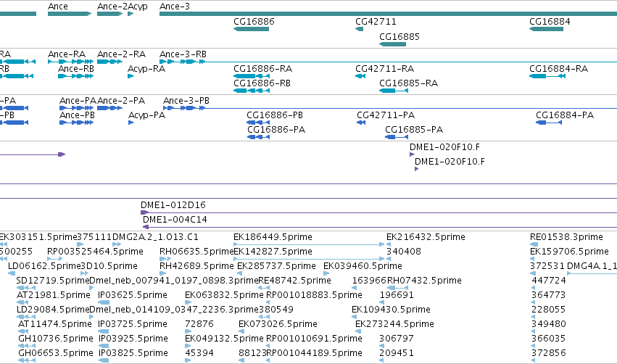Click the CG16885-PA protein feature
Image resolution: width=617 pixels, height=364 pixels.
pos(397,137)
